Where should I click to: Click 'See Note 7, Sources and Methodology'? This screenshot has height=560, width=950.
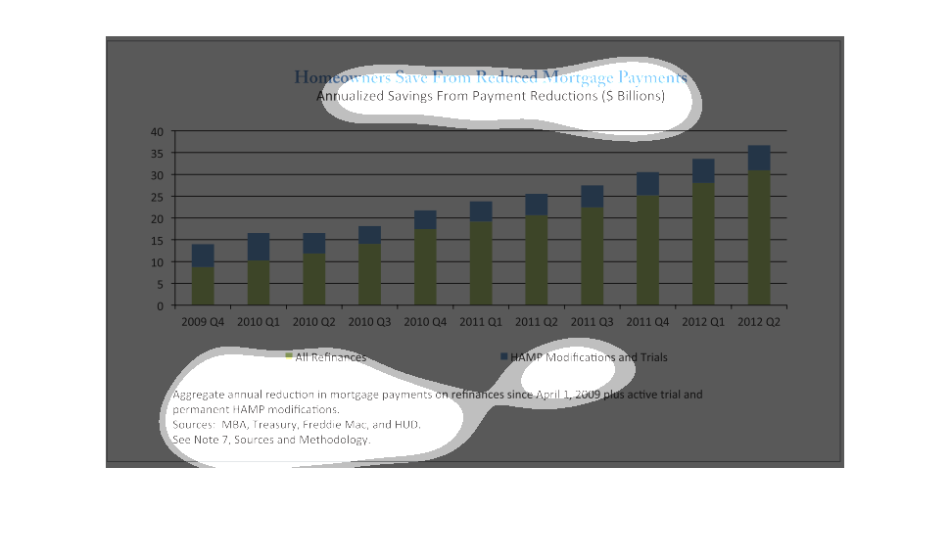[271, 440]
